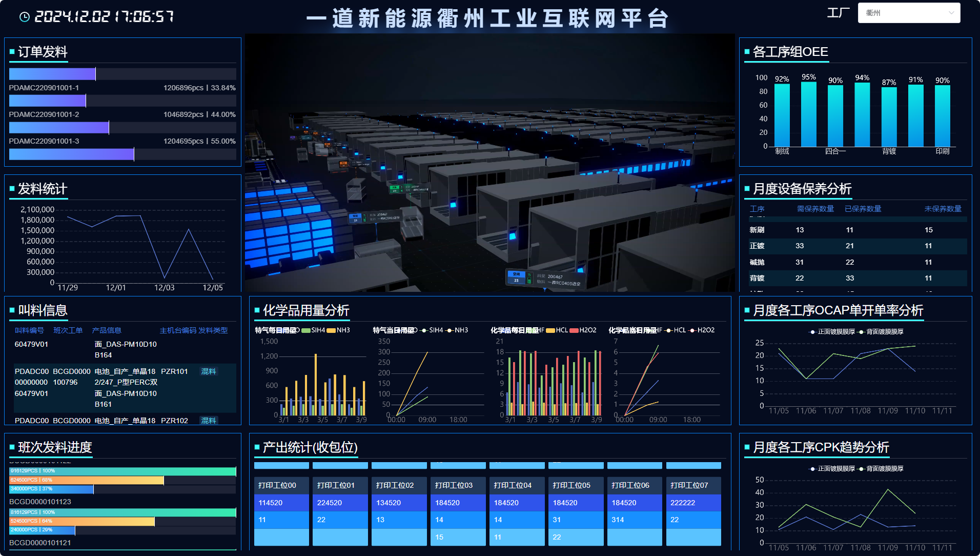980x556 pixels.
Task: Click the 订单发料 panel title
Action: 43,52
